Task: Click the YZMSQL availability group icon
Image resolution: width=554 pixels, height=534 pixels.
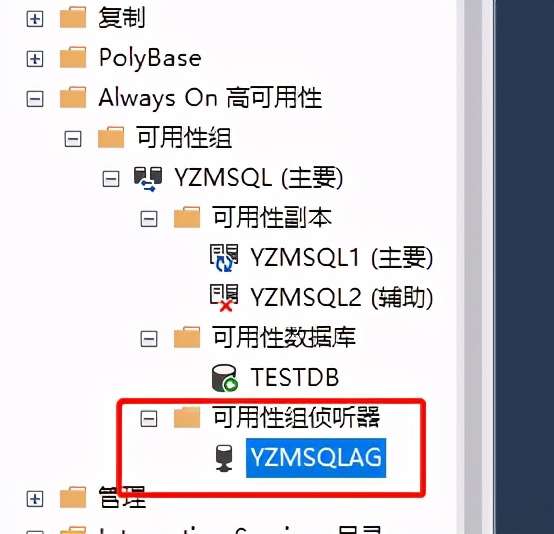Action: click(148, 179)
